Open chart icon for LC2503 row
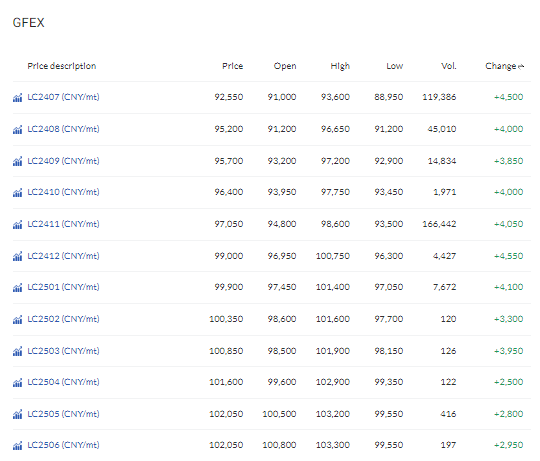The image size is (540, 461). 18,352
